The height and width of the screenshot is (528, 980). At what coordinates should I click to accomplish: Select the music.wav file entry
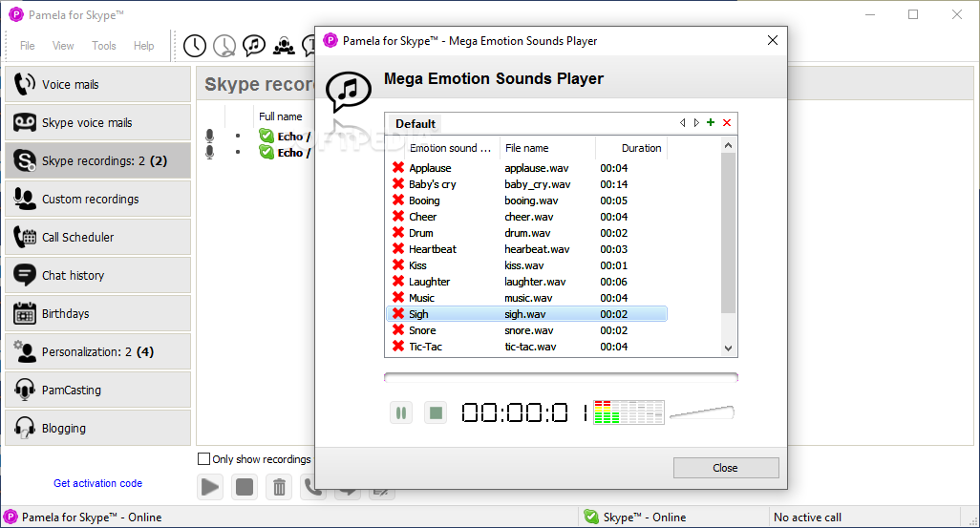pos(529,298)
